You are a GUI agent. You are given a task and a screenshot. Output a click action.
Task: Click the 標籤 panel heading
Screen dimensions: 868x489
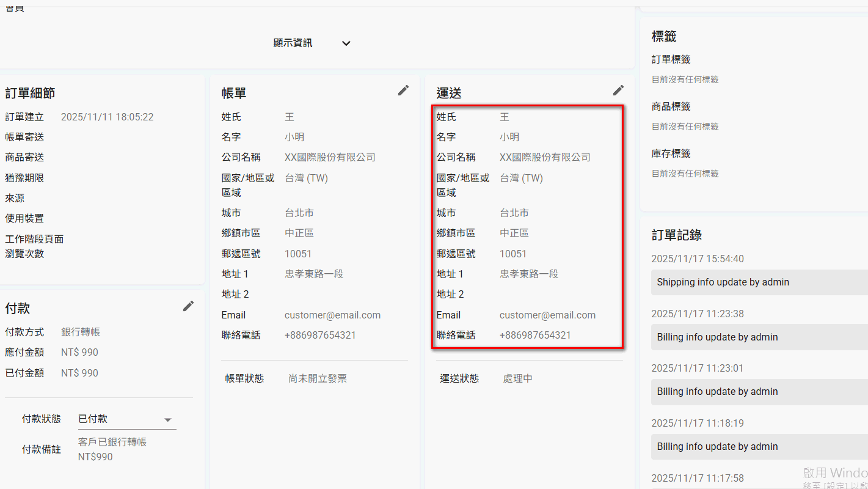point(664,37)
